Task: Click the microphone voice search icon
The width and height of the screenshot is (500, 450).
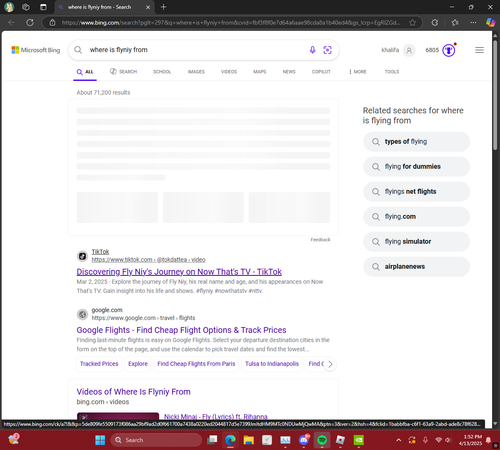Action: coord(312,50)
